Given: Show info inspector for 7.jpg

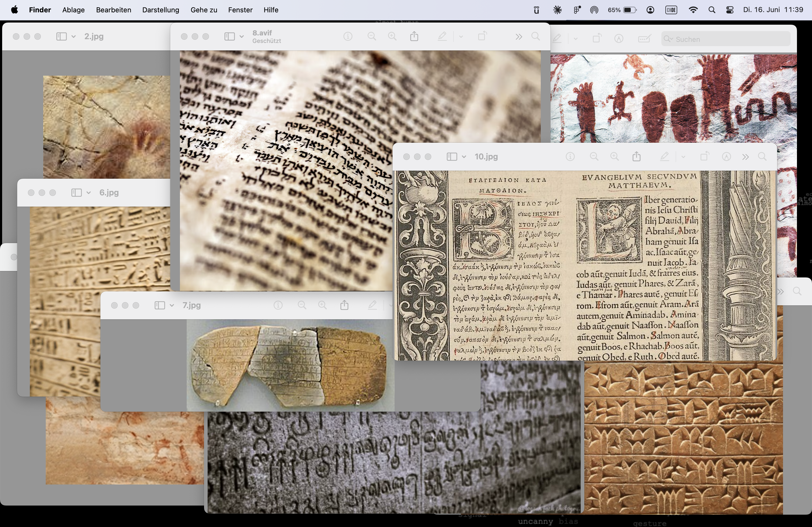Looking at the screenshot, I should point(278,305).
